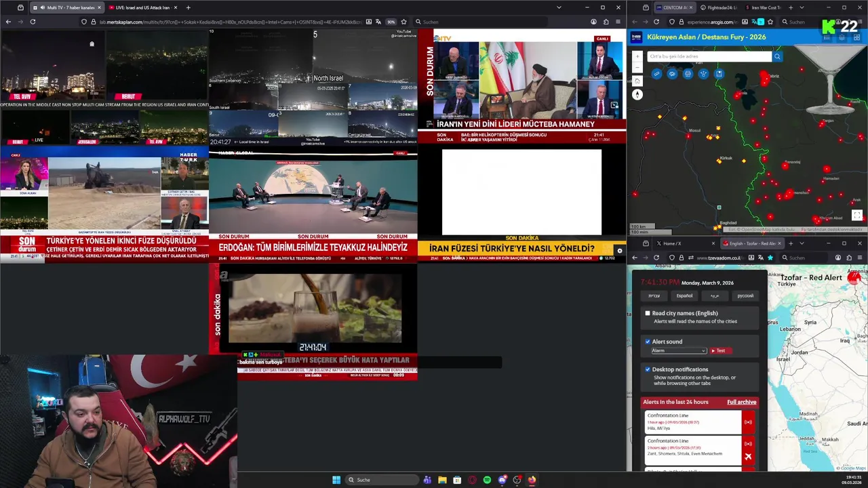
Task: Close the Home / X tab
Action: point(713,243)
